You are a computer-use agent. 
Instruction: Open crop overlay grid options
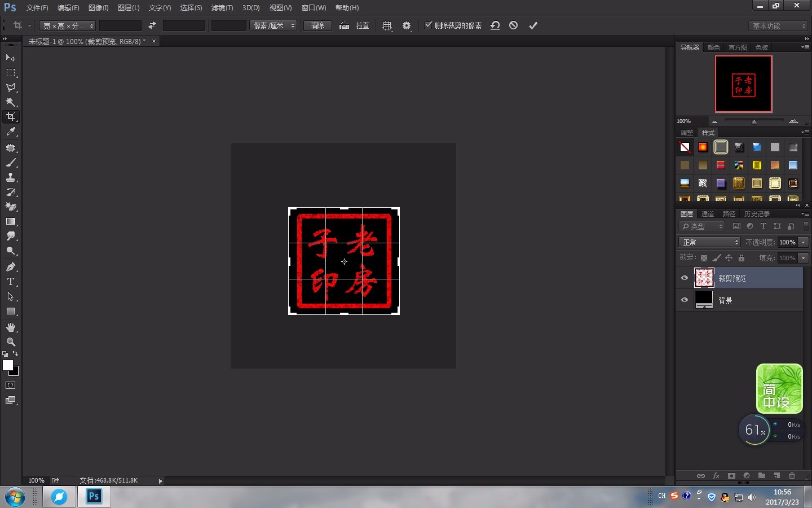[387, 26]
